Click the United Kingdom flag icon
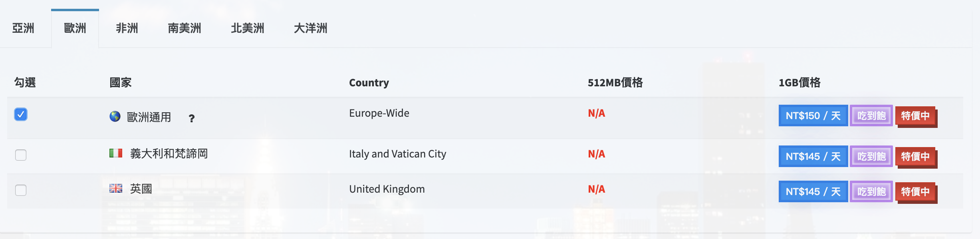980x239 pixels. point(116,188)
